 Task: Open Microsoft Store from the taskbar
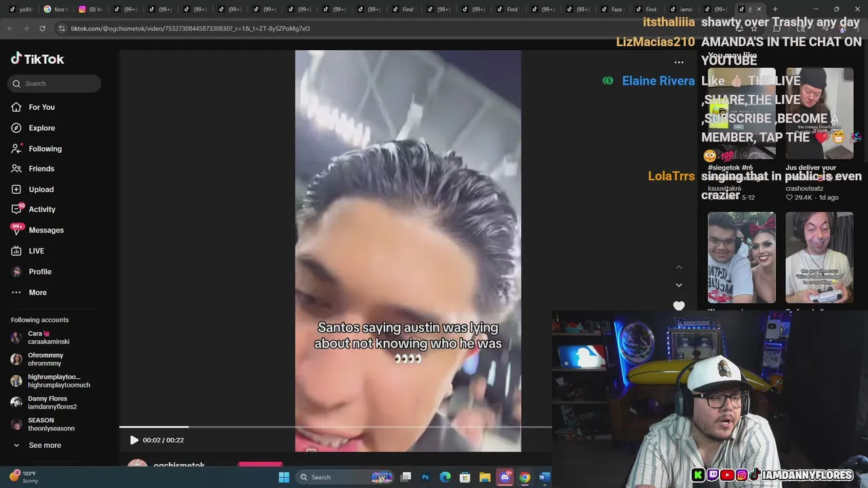(465, 477)
